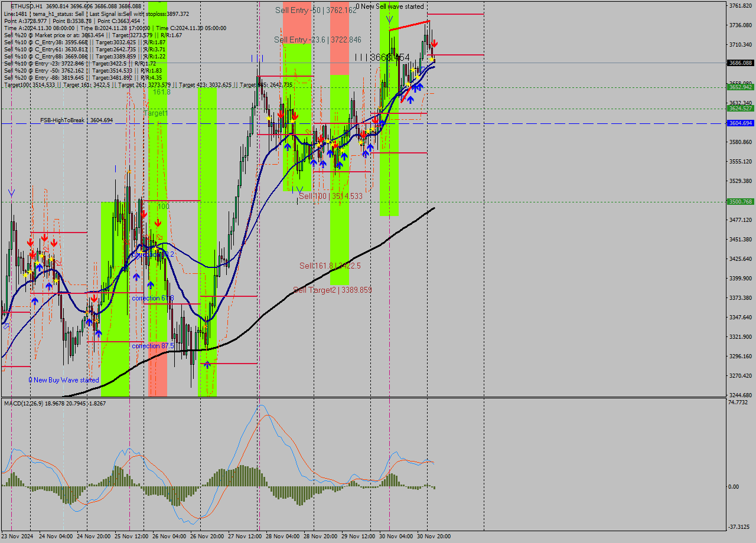The height and width of the screenshot is (543, 756).
Task: Select the 'Sell %20 @ Entry -50: 3762.162' line
Action: click(83, 70)
